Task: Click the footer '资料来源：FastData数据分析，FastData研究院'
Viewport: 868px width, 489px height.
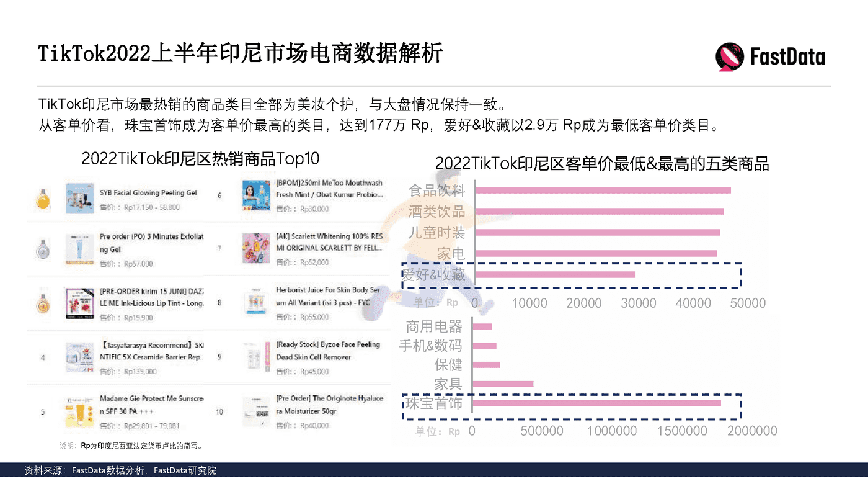Action: (x=120, y=470)
